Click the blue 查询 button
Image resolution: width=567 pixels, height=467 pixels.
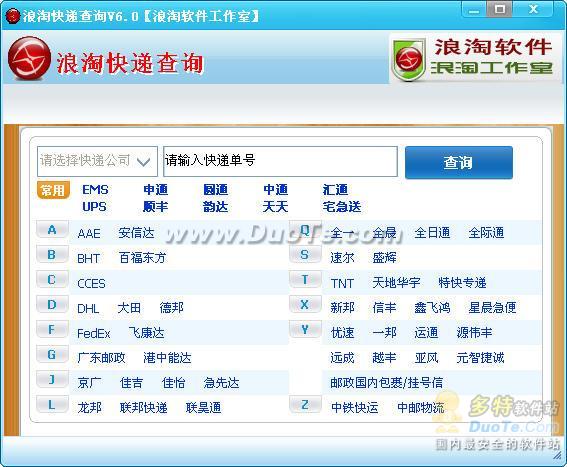click(x=459, y=162)
